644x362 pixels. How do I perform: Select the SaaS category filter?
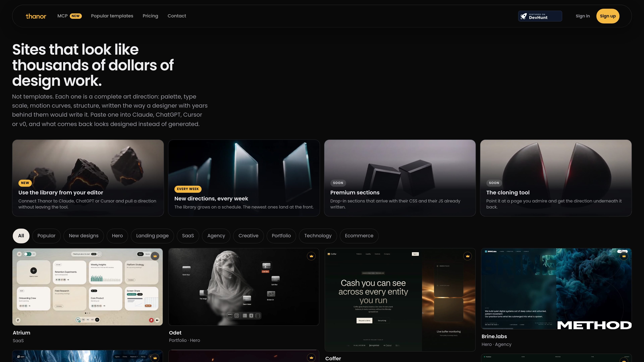click(x=188, y=236)
